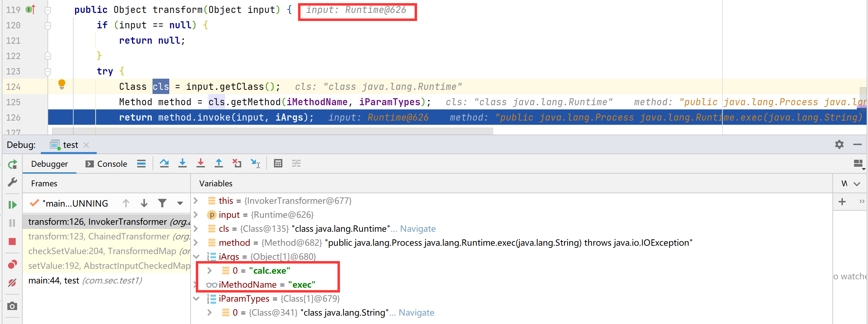Click the camera thread dump icon
868x324 pixels.
(13, 306)
